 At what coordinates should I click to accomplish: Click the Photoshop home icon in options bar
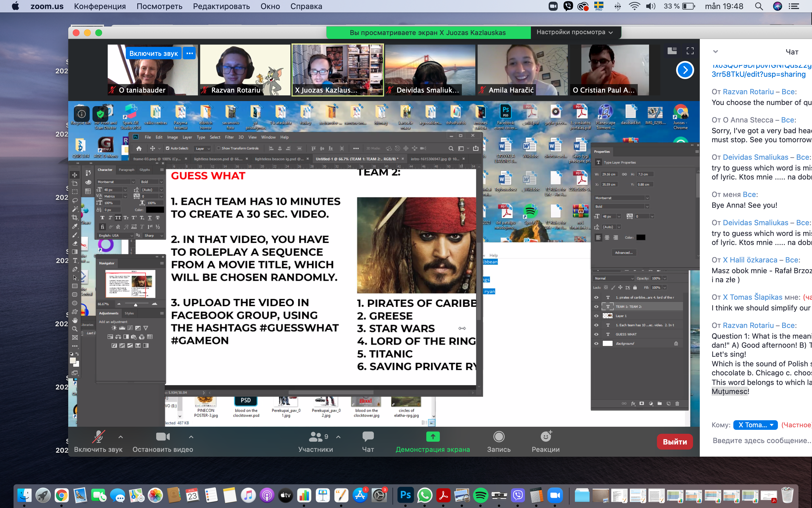coord(139,148)
